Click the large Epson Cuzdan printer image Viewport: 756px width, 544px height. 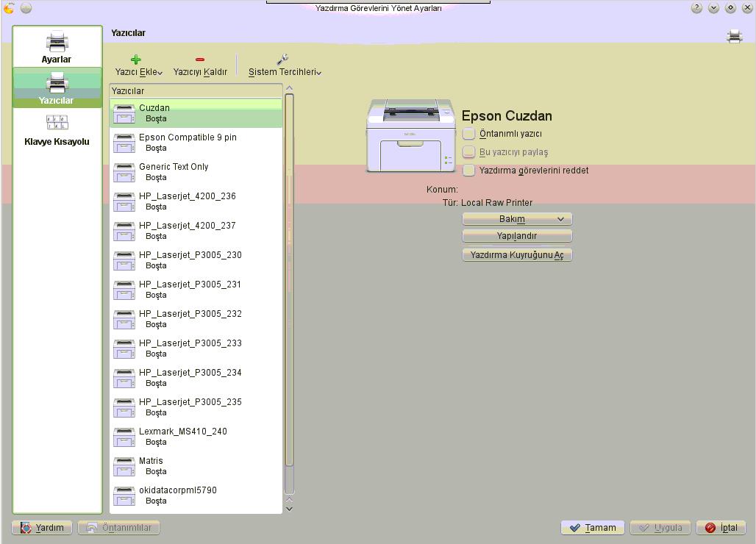point(410,135)
